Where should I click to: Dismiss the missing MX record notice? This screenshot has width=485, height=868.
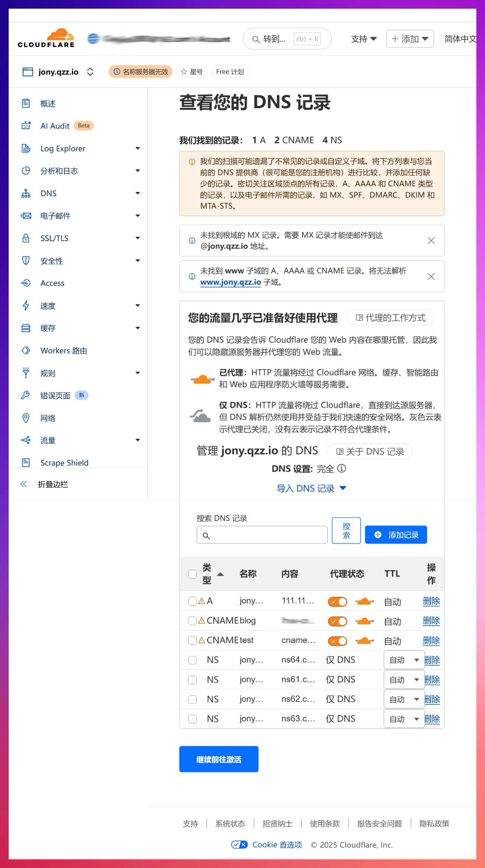(x=431, y=241)
